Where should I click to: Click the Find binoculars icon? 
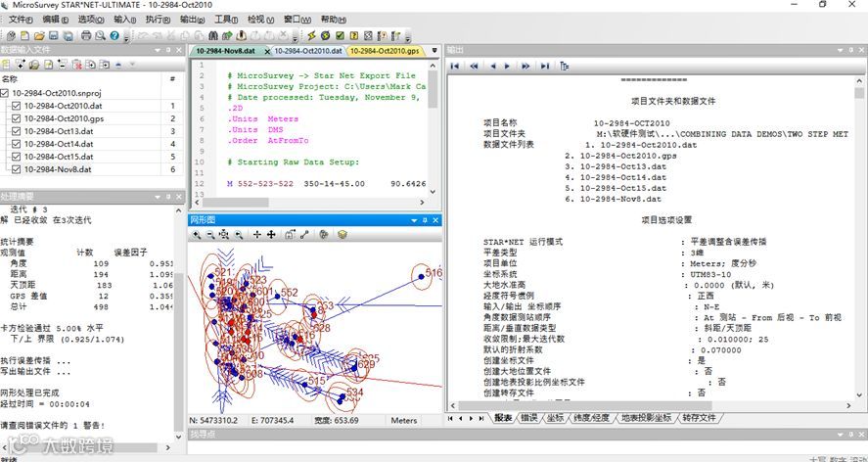pyautogui.click(x=213, y=36)
